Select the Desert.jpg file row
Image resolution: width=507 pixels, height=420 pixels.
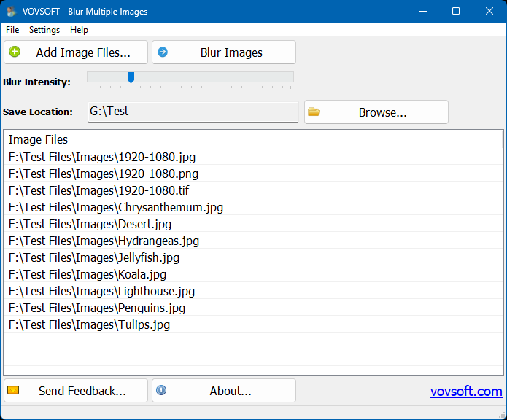tap(254, 224)
